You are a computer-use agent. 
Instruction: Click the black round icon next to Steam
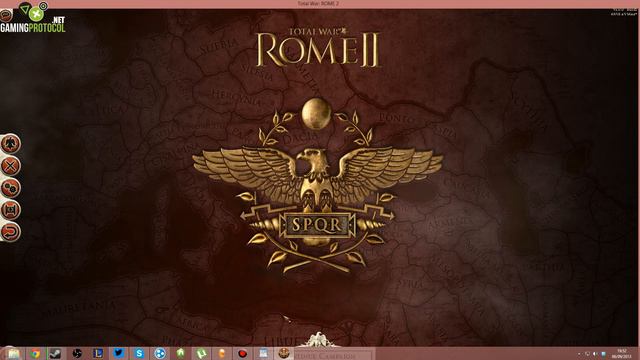77,353
